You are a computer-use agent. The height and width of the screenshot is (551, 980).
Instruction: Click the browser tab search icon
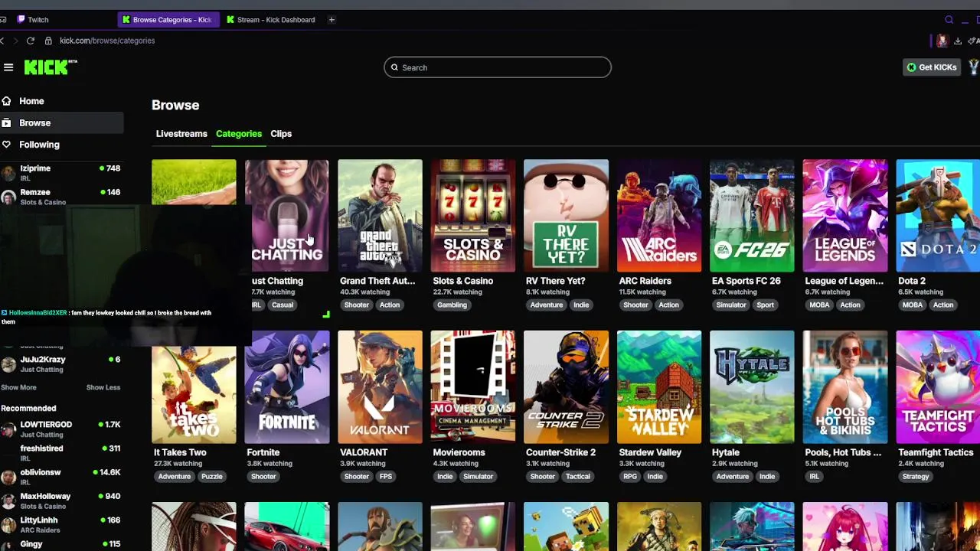pyautogui.click(x=949, y=20)
